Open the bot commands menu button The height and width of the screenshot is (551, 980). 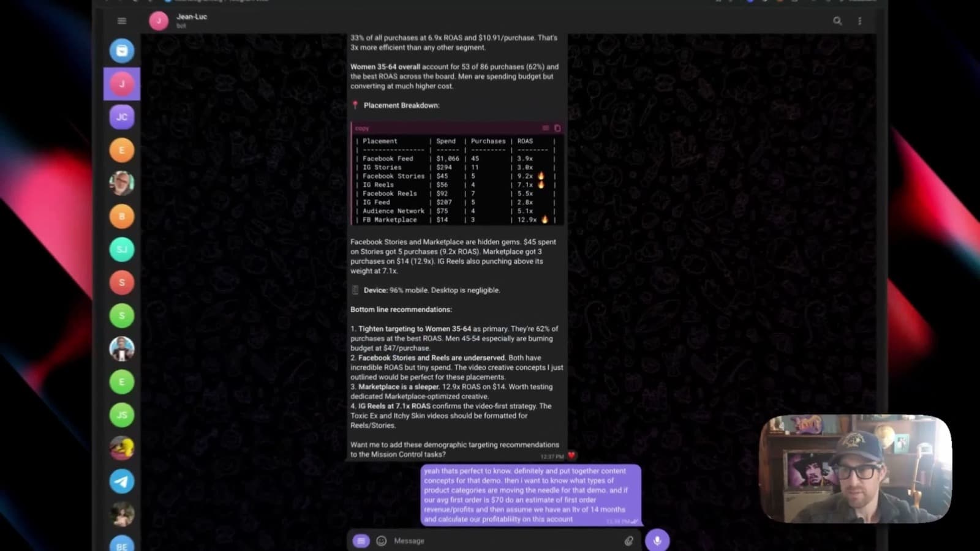pos(361,541)
